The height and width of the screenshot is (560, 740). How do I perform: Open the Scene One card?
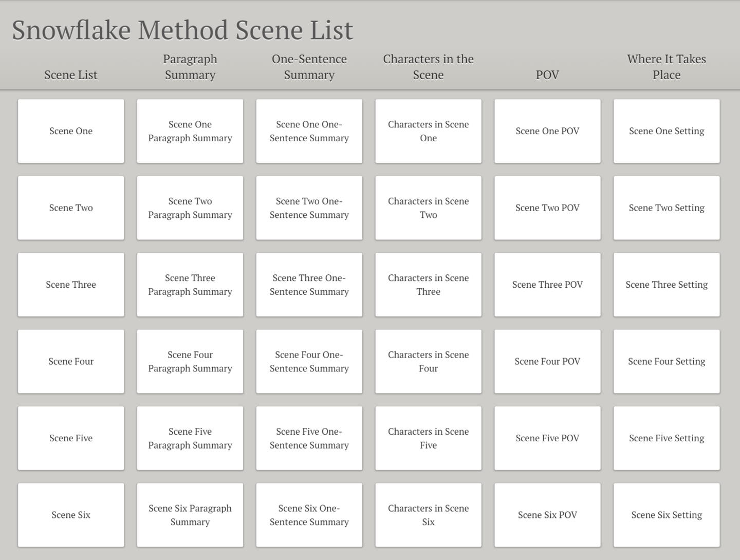coord(71,131)
